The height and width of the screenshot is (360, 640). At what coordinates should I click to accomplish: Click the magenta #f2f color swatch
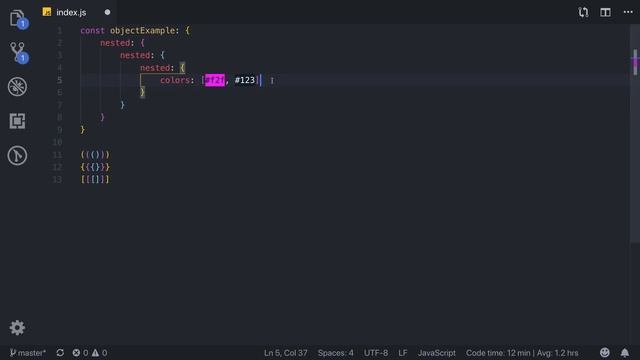pos(215,80)
